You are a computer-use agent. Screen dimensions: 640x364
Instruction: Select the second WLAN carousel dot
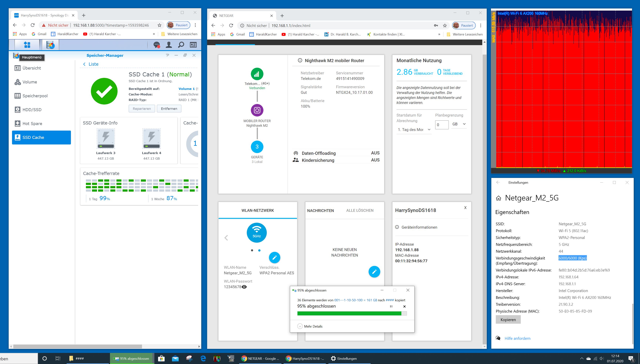pyautogui.click(x=259, y=250)
